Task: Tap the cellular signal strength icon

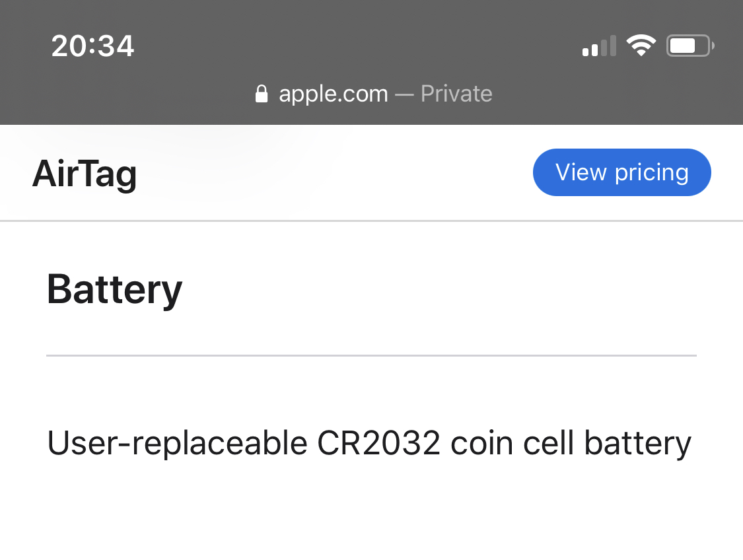Action: (599, 46)
